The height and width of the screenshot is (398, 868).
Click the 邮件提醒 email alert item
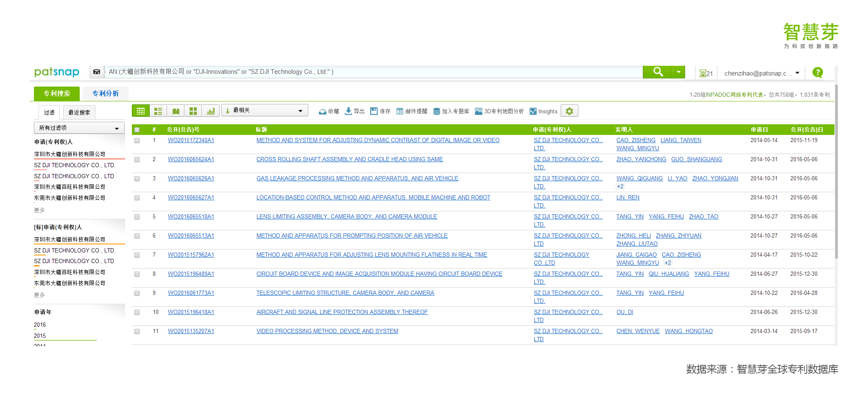click(412, 111)
